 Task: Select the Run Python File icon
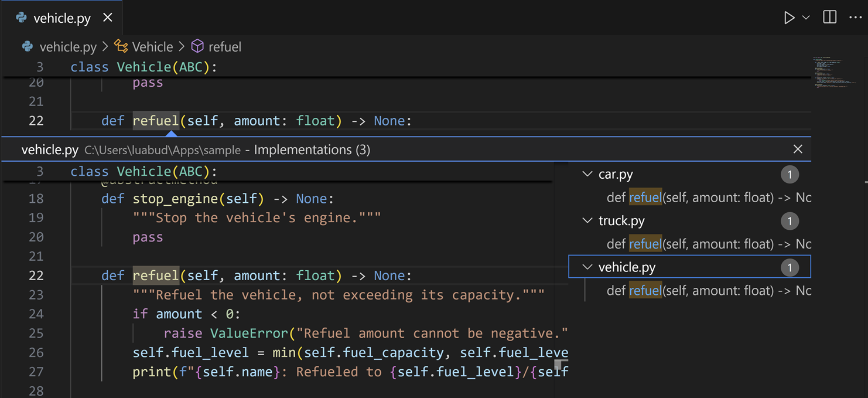click(x=790, y=18)
